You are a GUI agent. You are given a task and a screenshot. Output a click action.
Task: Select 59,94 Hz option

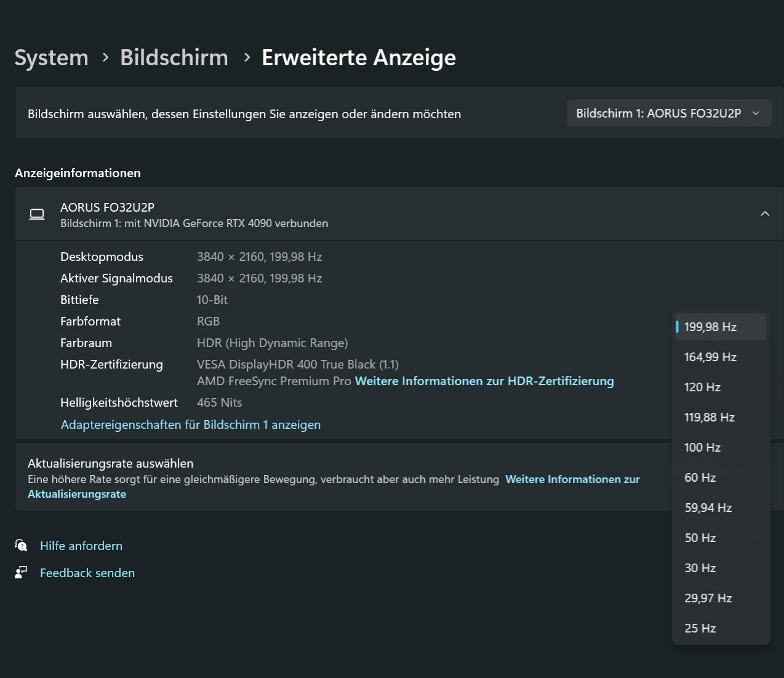point(721,508)
